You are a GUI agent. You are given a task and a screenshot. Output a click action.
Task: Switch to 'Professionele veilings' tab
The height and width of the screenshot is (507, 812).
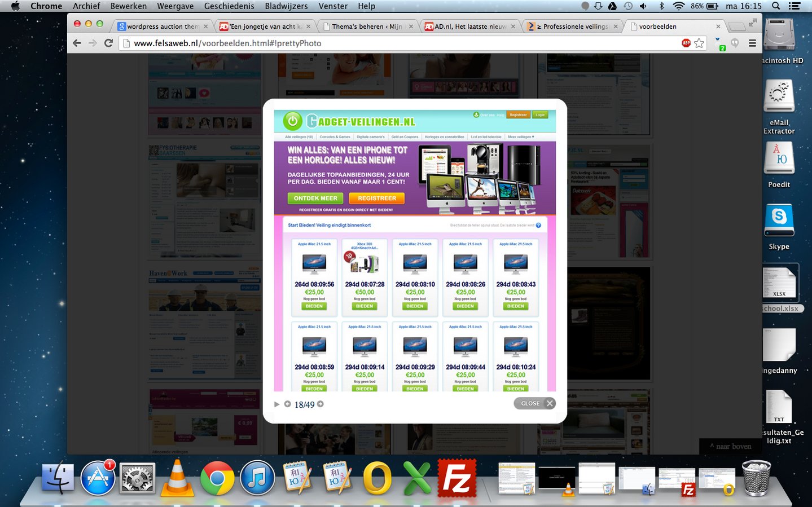pyautogui.click(x=573, y=27)
